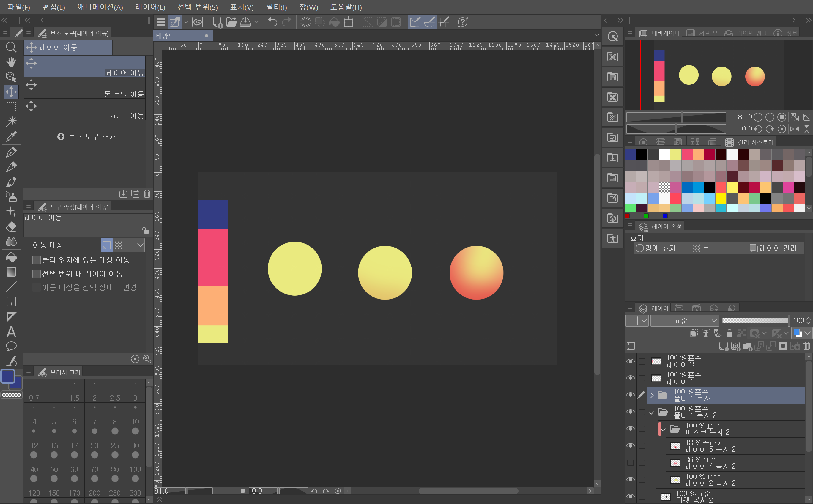The width and height of the screenshot is (813, 504).
Task: Select 톤 무늬 이동 sub tool
Action: coord(85,88)
